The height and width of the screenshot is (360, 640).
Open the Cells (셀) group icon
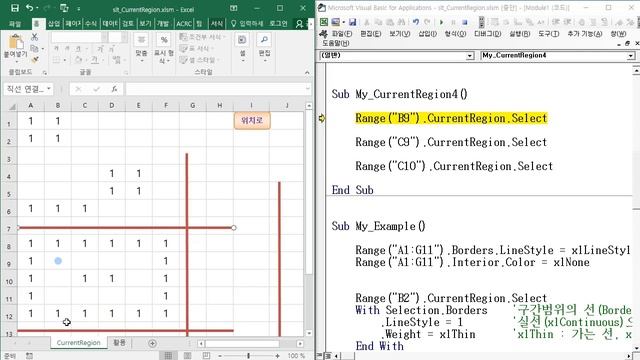[x=242, y=40]
